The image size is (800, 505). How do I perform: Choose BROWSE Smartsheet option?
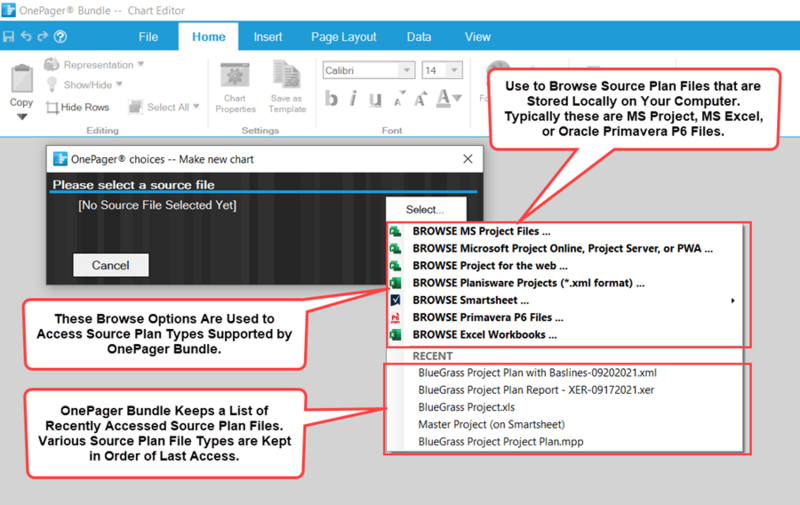565,300
